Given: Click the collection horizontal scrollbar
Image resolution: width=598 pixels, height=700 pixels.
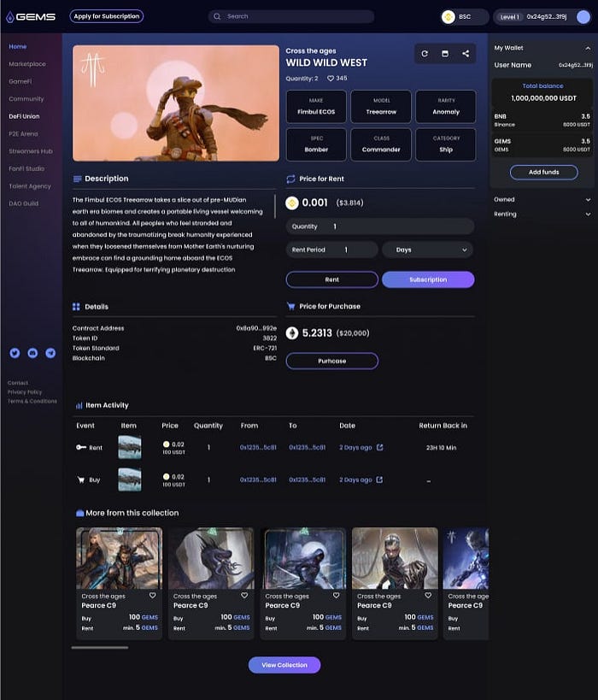Looking at the screenshot, I should point(99,647).
